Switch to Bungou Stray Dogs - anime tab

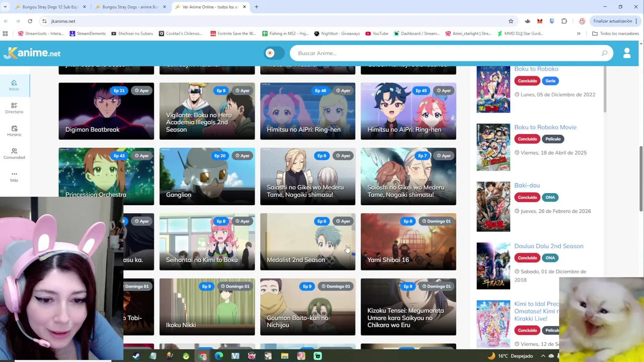130,7
